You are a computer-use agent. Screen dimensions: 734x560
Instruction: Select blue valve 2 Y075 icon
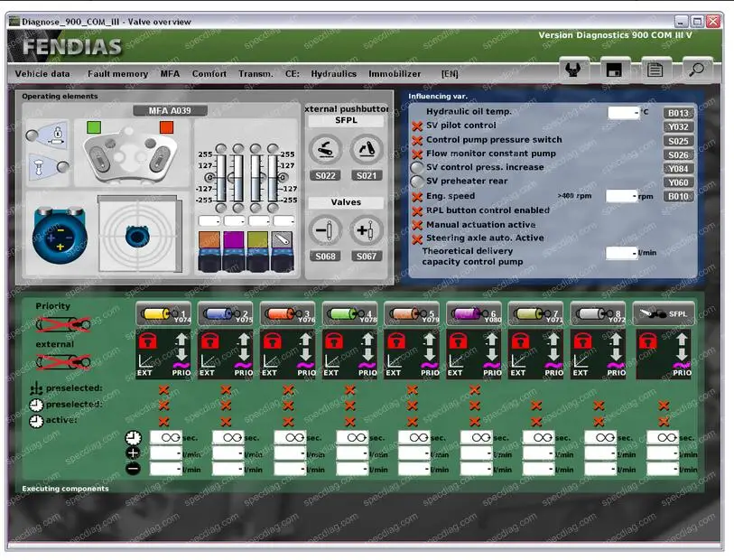(226, 314)
